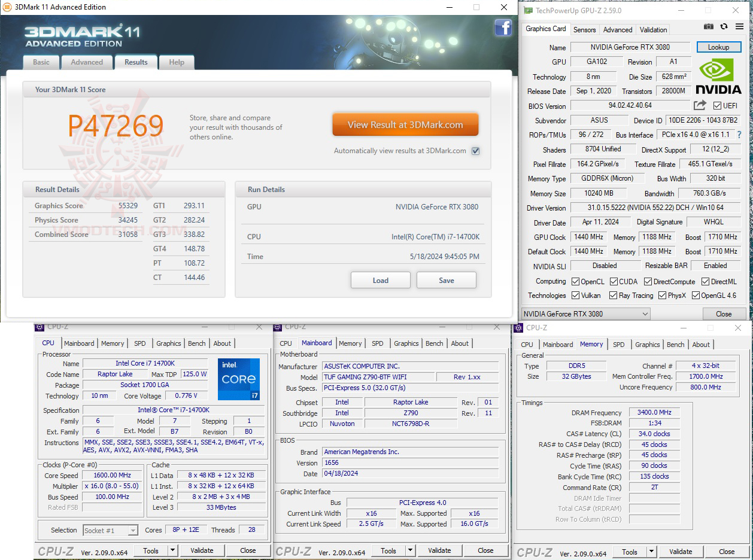Viewport: 753px width, 560px height.
Task: Toggle the PhysX checkbox
Action: coord(662,296)
